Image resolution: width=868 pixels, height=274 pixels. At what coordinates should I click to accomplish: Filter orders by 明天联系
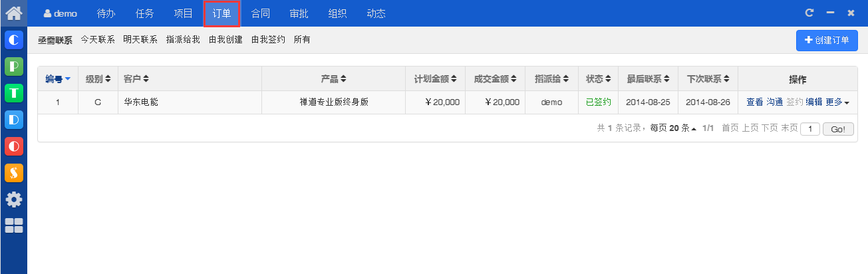point(140,40)
